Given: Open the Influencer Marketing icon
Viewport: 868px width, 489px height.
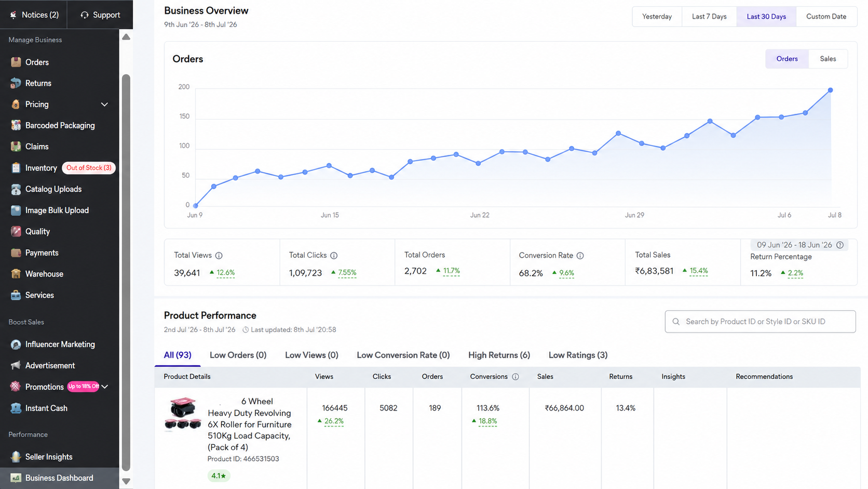Looking at the screenshot, I should [x=16, y=345].
